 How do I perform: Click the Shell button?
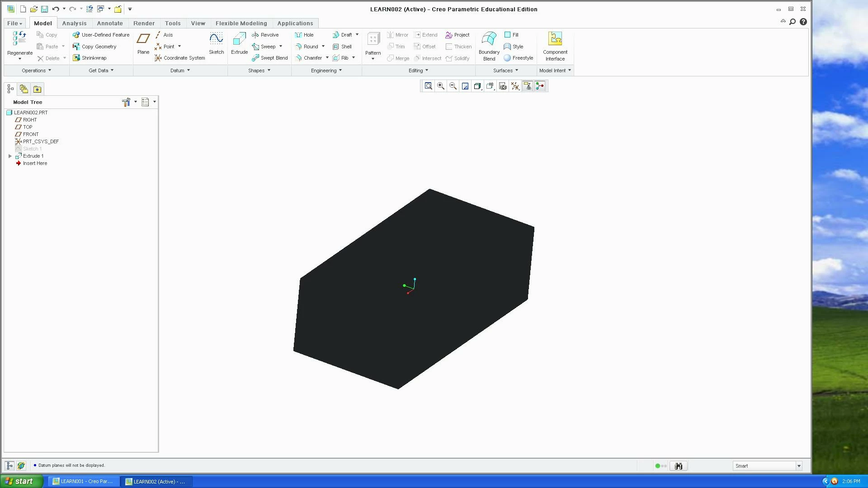coord(342,47)
